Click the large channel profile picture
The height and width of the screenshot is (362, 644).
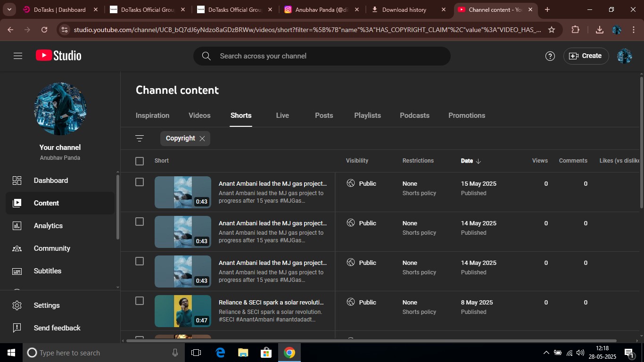click(60, 109)
